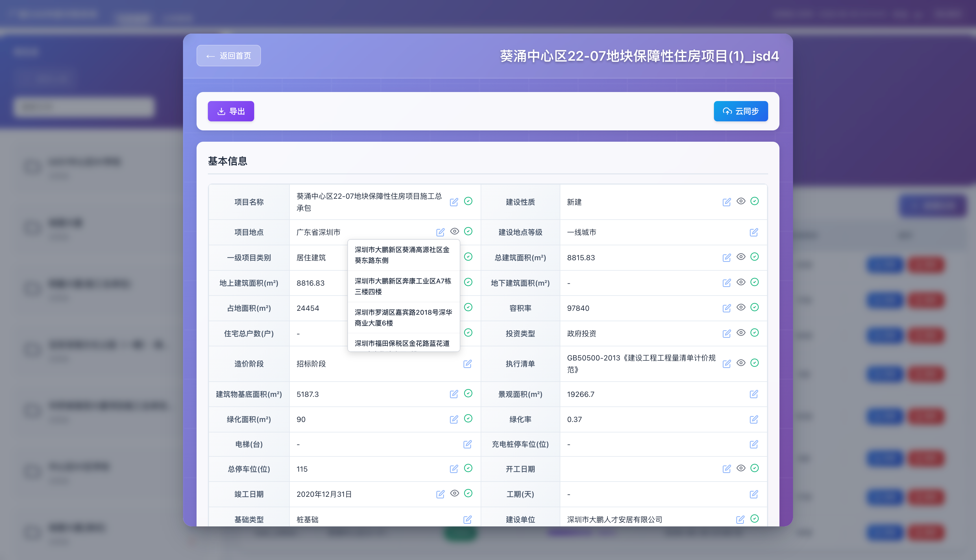Image resolution: width=976 pixels, height=560 pixels.
Task: Select 深圳市大鹏新区奔康工业区A7栋 option
Action: click(x=404, y=286)
